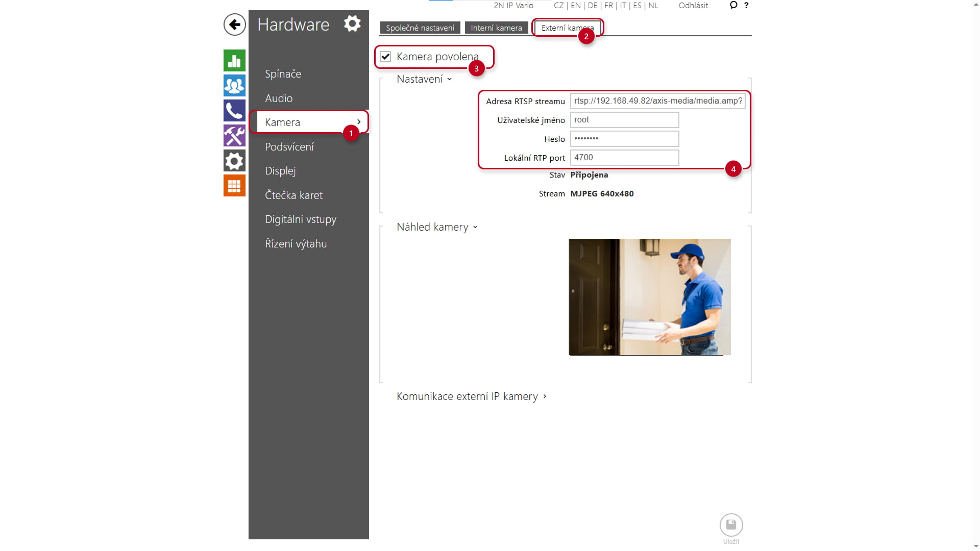
Task: Toggle the Kamera povolena checkbox
Action: click(x=385, y=57)
